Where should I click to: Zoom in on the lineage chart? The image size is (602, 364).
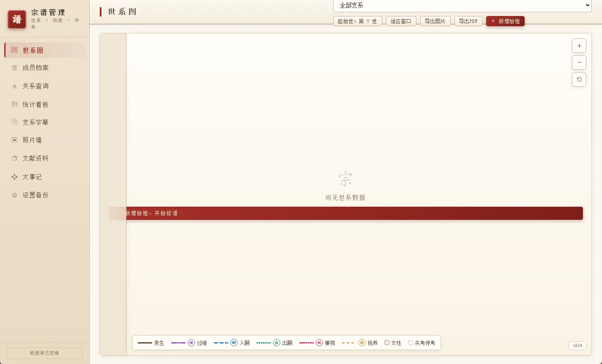579,46
